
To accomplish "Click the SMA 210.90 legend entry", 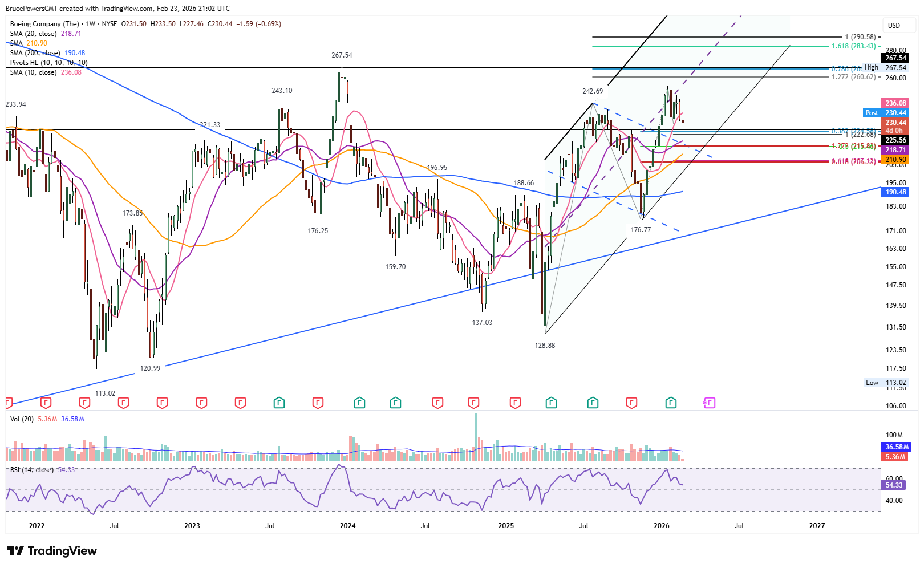I will point(29,43).
